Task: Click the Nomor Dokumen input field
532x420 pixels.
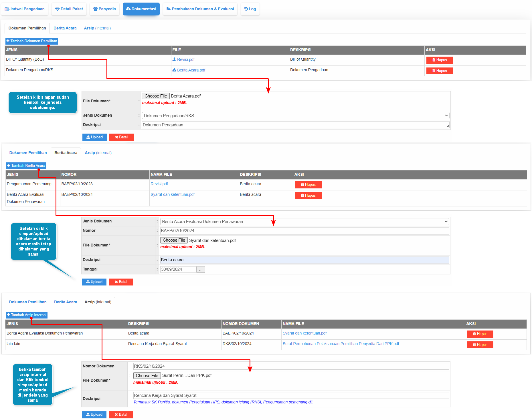Action: tap(291, 366)
